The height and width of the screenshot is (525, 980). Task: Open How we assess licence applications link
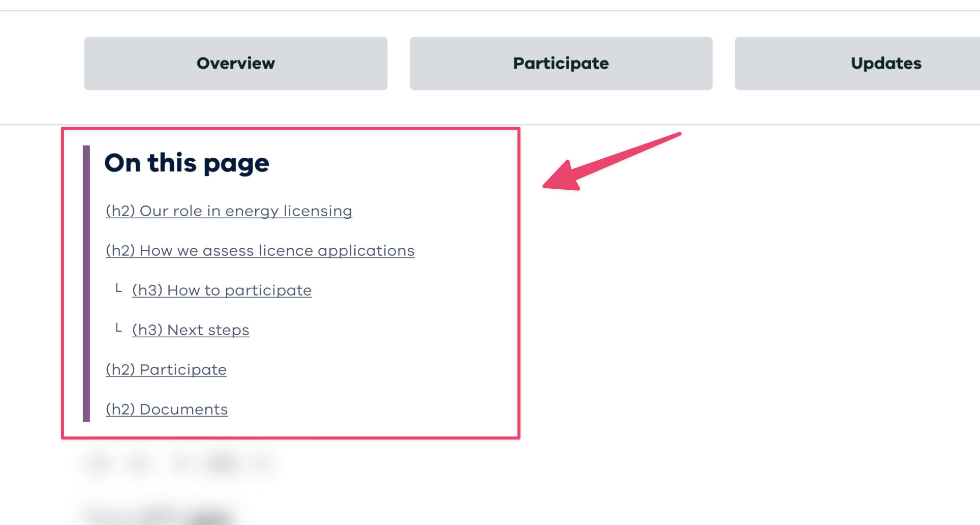click(x=260, y=251)
